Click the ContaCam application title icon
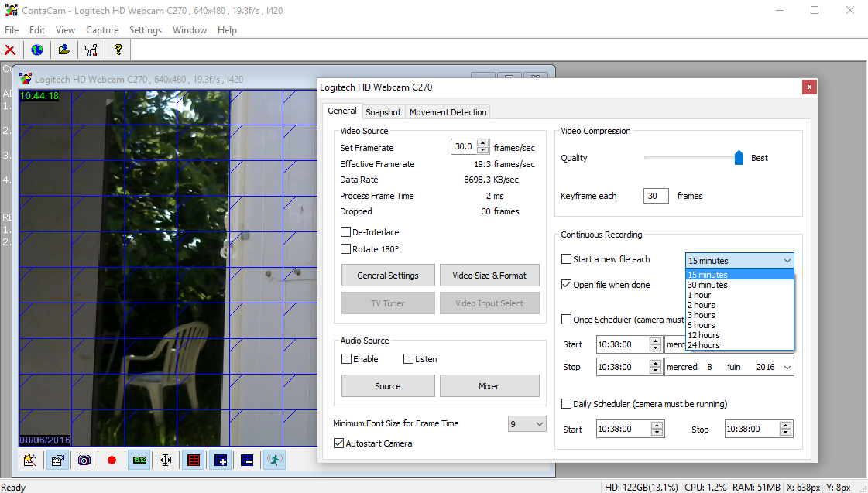 [11, 10]
